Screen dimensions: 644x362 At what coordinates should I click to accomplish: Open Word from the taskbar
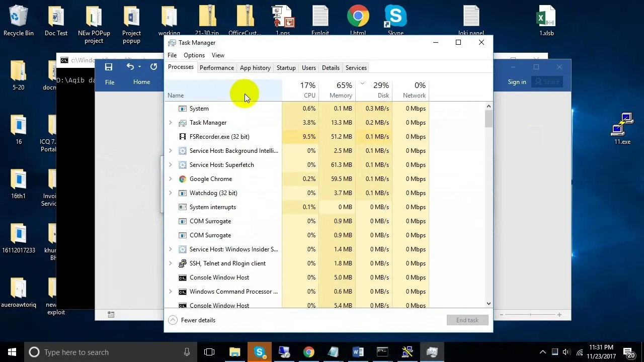(x=358, y=352)
